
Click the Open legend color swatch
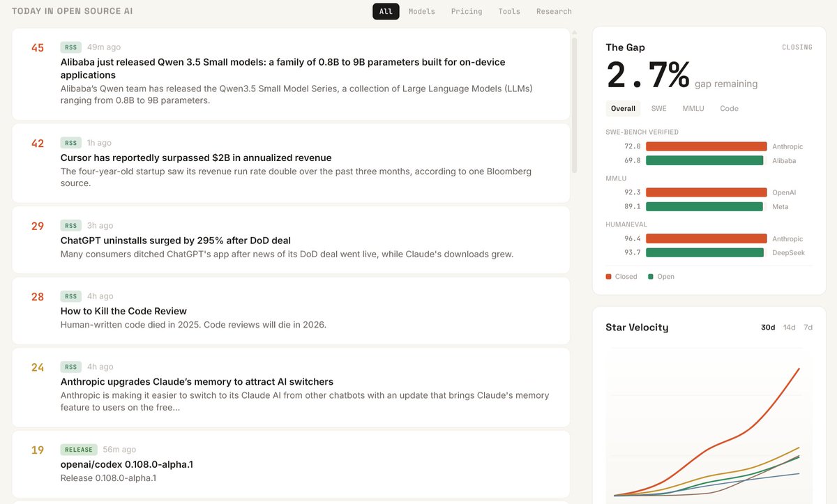click(651, 277)
